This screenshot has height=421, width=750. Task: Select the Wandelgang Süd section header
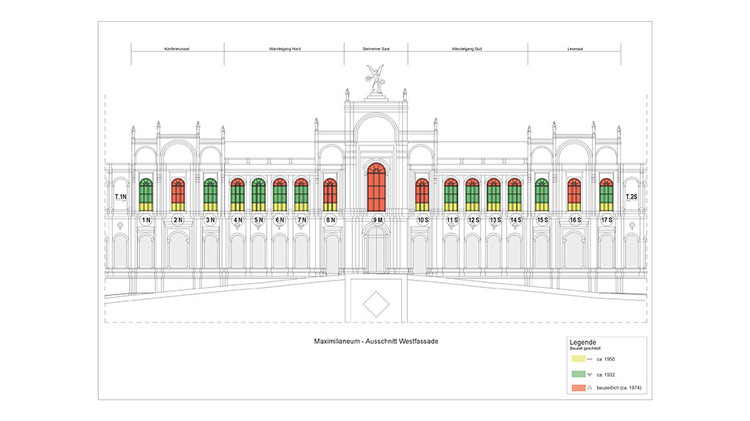(x=467, y=48)
